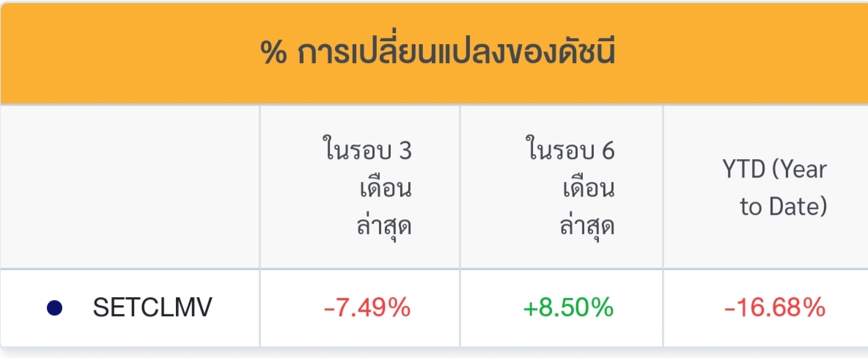Click 'เดือน' in the 3-month column header
868x358 pixels.
point(385,189)
